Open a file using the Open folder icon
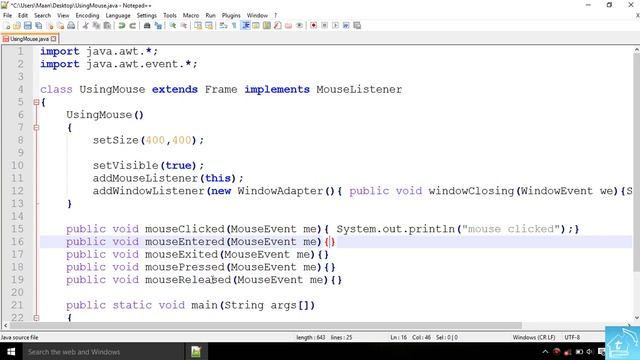640x360 pixels. [17, 25]
